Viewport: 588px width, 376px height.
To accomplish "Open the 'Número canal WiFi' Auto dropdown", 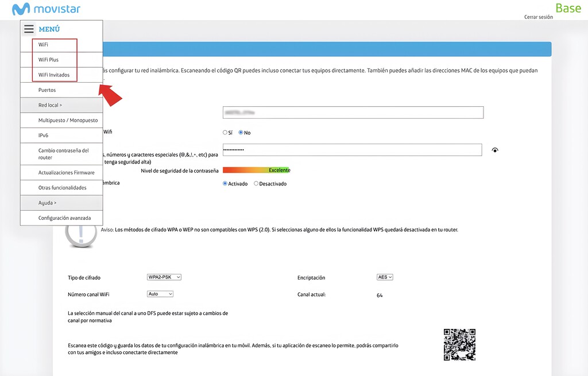I will click(x=160, y=294).
